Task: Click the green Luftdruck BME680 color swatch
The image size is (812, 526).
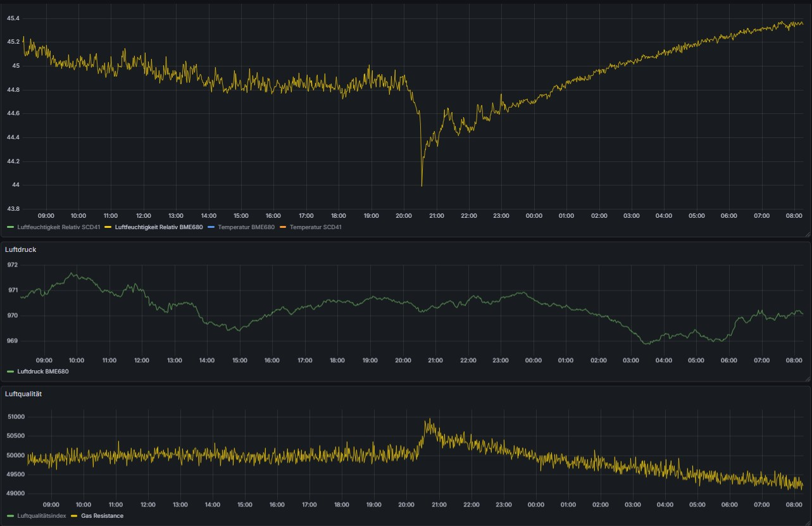Action: 9,371
